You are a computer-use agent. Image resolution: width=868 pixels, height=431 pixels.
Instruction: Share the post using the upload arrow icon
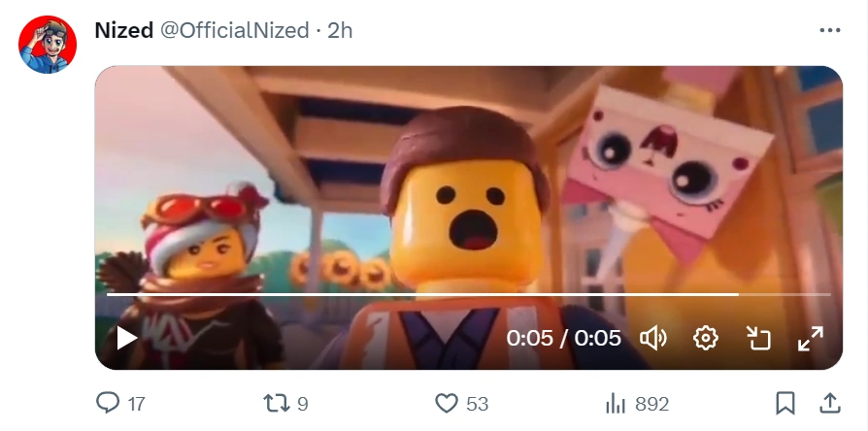point(829,403)
